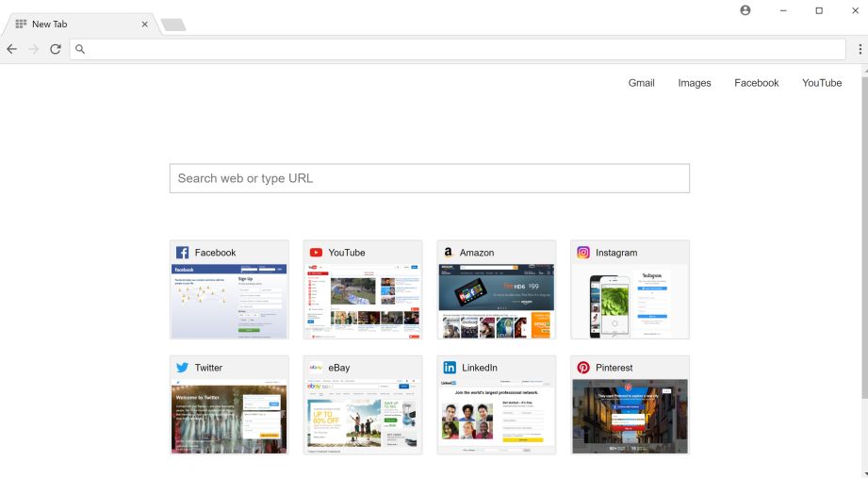Viewport: 868px width, 478px height.
Task: Maximize the browser window
Action: point(819,10)
